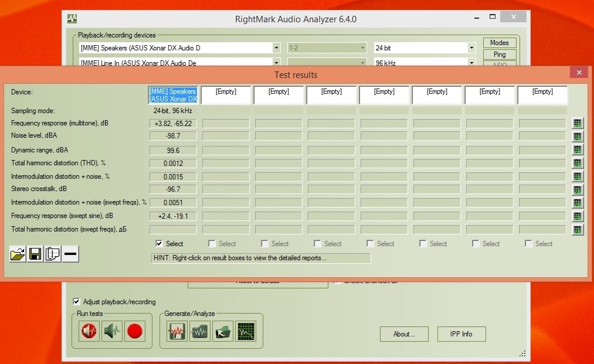
Task: Show the Stereo crosstalk graph icon
Action: [578, 190]
